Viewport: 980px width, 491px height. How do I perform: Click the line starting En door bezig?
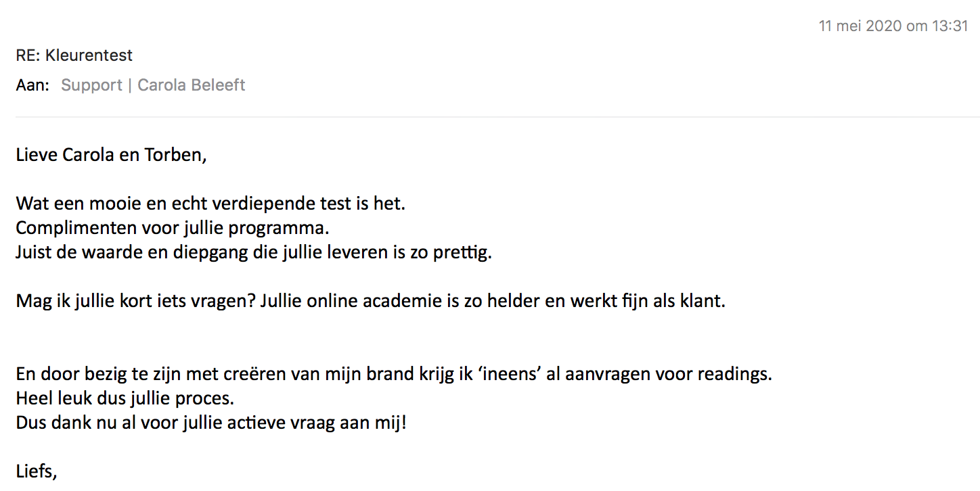pos(393,374)
